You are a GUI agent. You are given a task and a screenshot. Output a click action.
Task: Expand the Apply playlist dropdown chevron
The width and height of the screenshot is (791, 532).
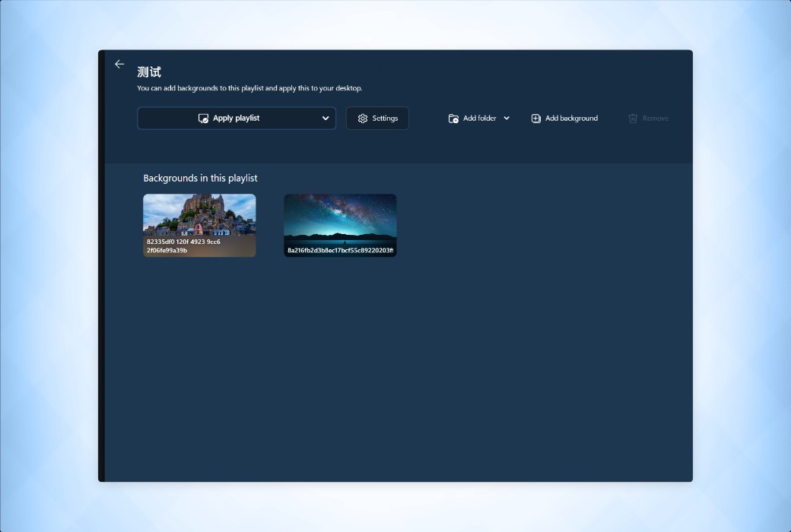click(x=326, y=118)
